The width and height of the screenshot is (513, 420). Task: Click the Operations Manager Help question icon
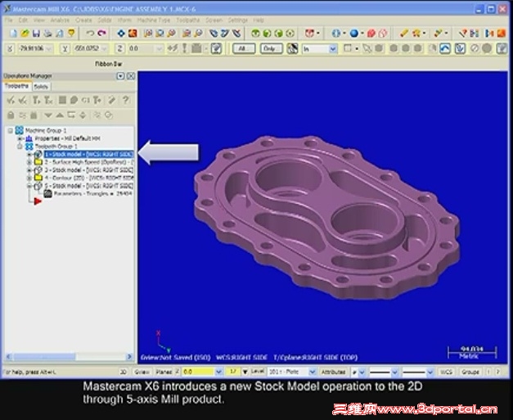pos(126,100)
